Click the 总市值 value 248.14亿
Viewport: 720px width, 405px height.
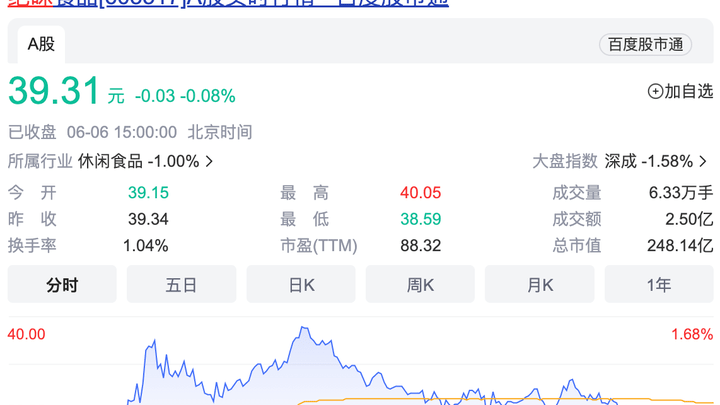tap(680, 246)
